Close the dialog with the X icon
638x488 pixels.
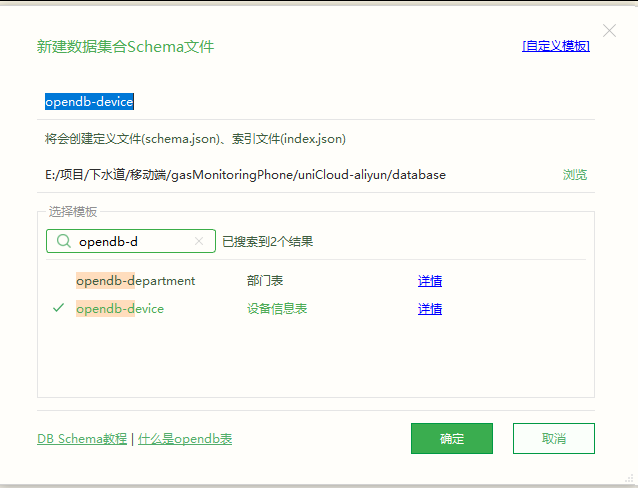609,31
